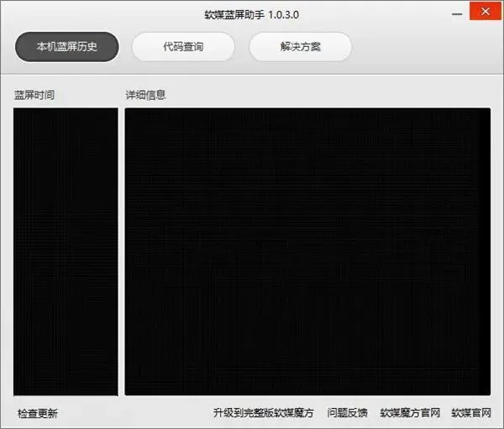This screenshot has height=429, width=504.
Task: Open 升级到完整版软媒魔方 link
Action: point(263,413)
